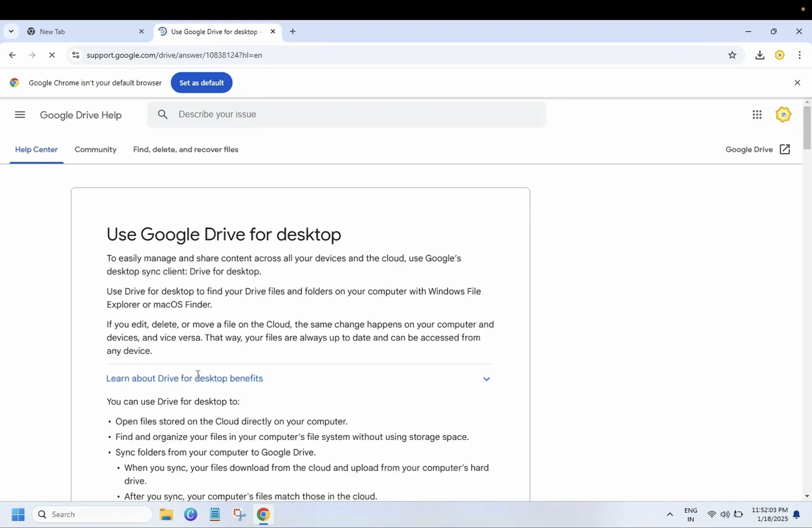Viewport: 812px width, 528px height.
Task: Open the Google Drive external link
Action: pyautogui.click(x=758, y=150)
